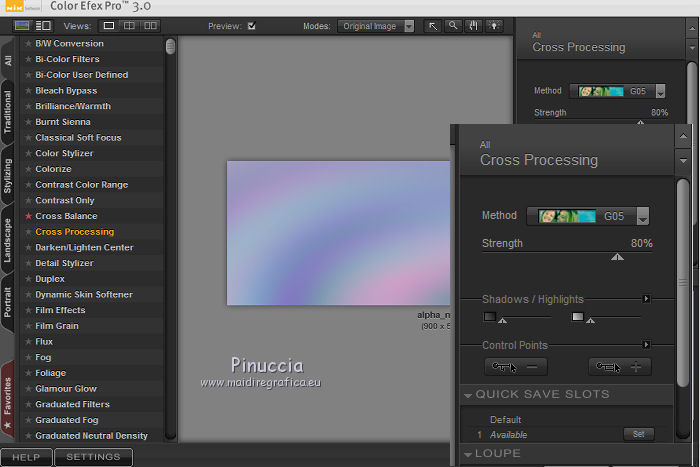
Task: Select the Graduated Neutral Density filter
Action: click(x=92, y=436)
